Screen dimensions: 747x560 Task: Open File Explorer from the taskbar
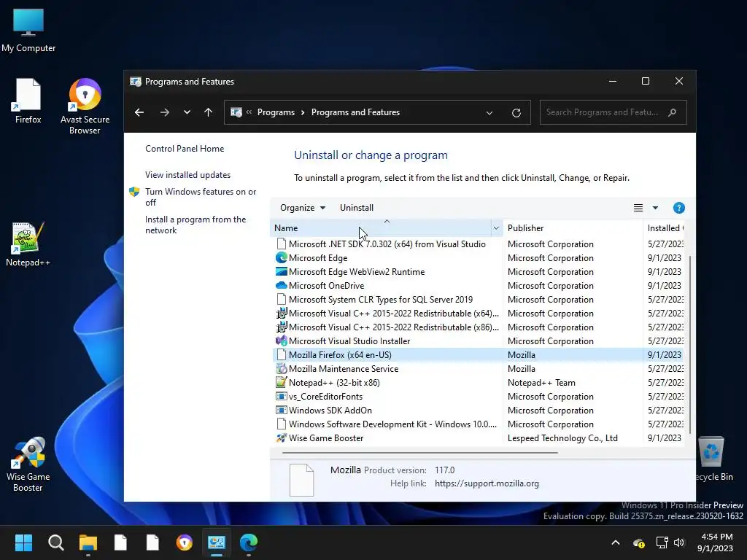pyautogui.click(x=88, y=542)
